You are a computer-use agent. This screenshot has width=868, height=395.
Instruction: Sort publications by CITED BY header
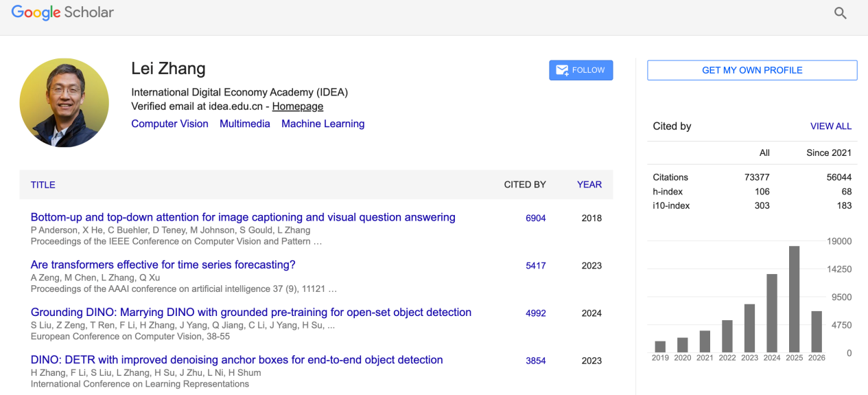[525, 184]
